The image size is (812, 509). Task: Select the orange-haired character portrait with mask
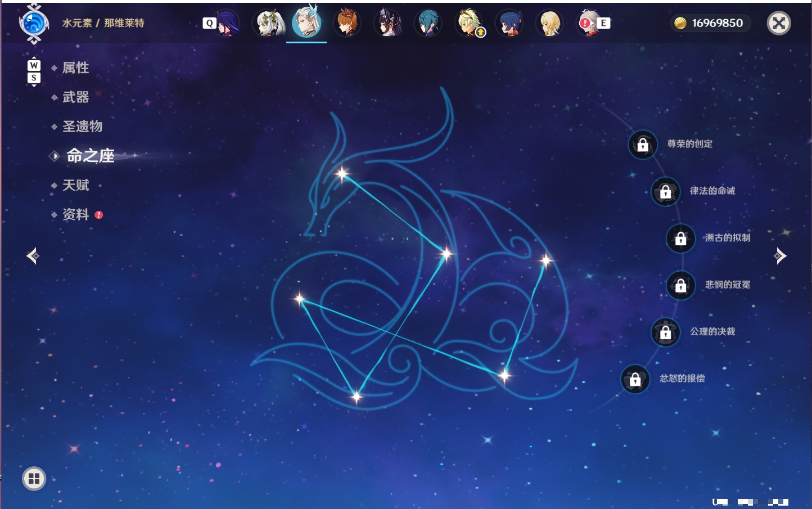point(348,23)
